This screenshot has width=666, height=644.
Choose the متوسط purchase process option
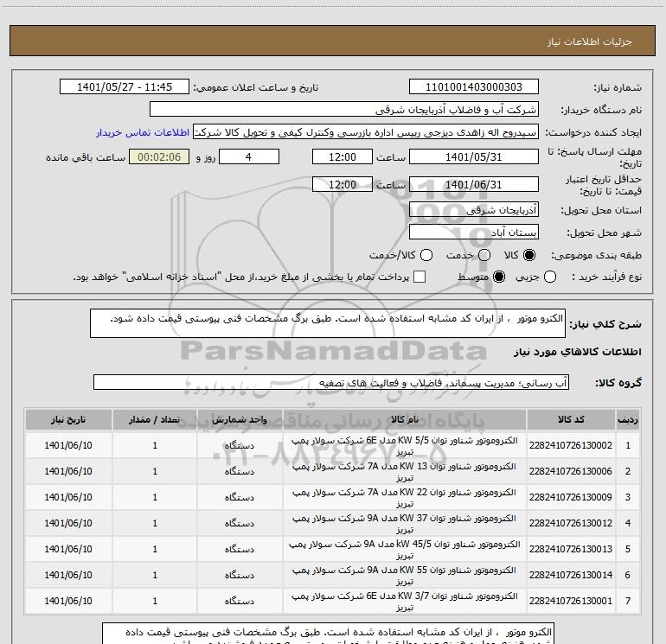[x=499, y=277]
